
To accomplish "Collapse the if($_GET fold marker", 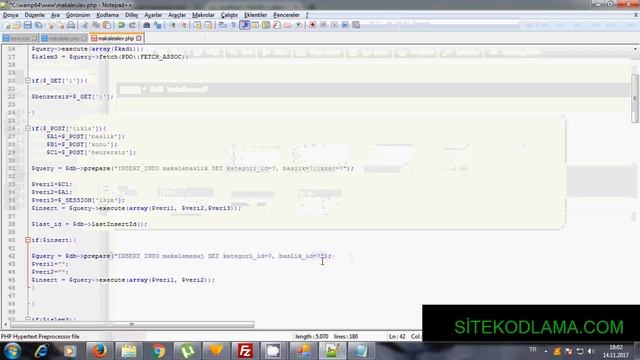I will (27, 81).
